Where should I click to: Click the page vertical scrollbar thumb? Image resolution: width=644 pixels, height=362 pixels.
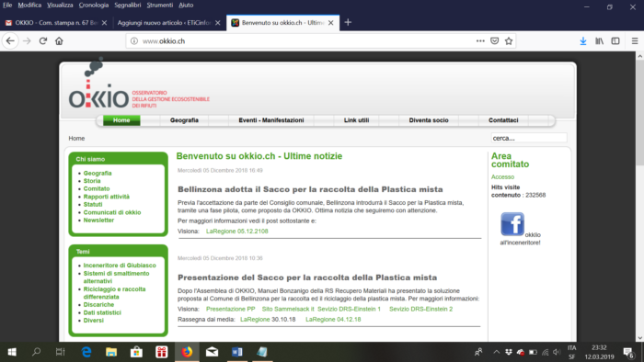pos(639,113)
